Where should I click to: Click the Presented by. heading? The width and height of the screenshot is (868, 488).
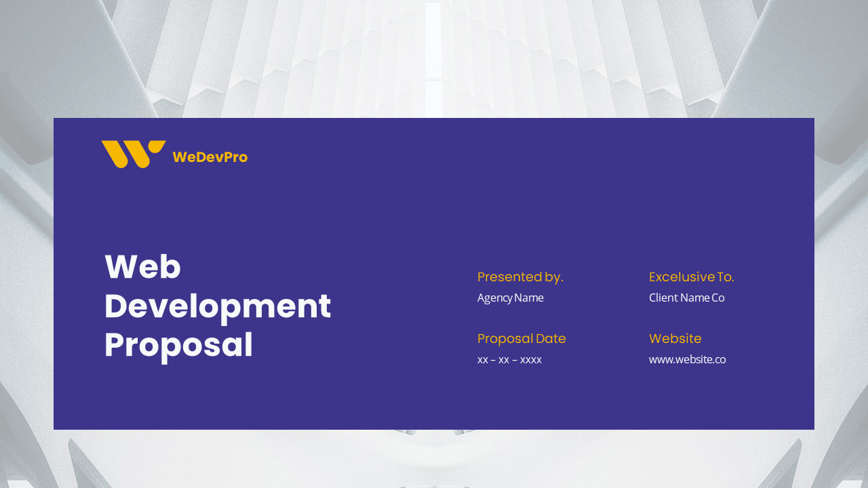[520, 277]
